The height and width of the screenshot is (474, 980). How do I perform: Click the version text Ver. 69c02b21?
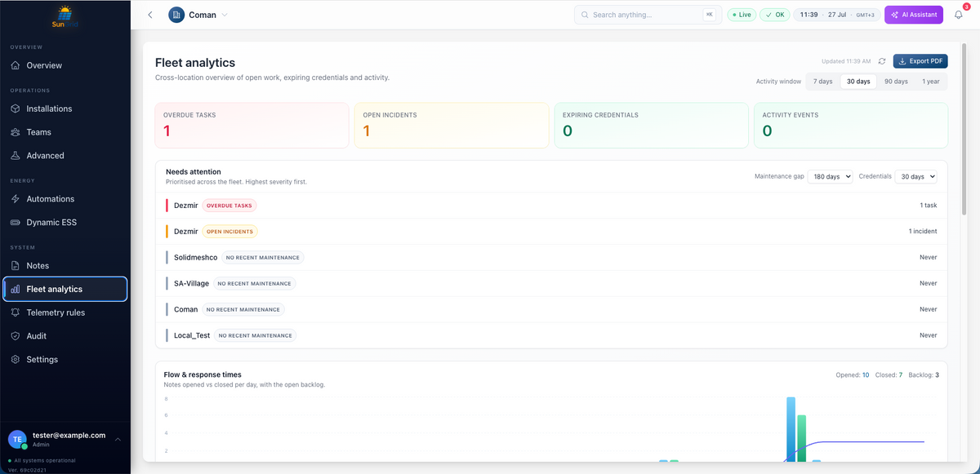29,469
